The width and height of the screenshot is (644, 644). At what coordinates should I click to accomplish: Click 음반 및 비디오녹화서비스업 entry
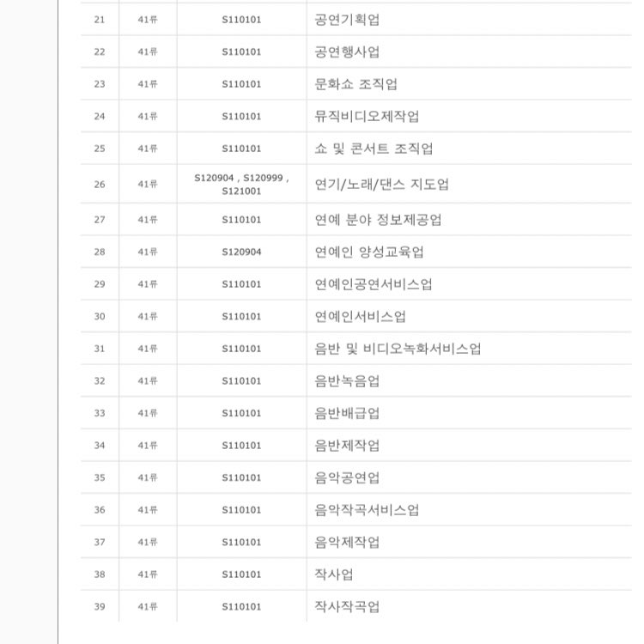click(x=398, y=349)
